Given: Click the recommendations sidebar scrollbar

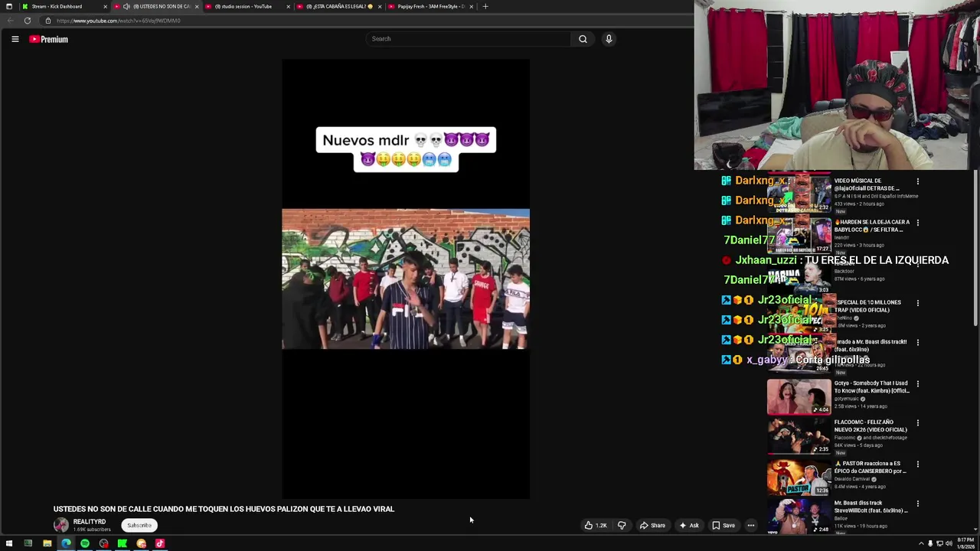Looking at the screenshot, I should [x=975, y=249].
